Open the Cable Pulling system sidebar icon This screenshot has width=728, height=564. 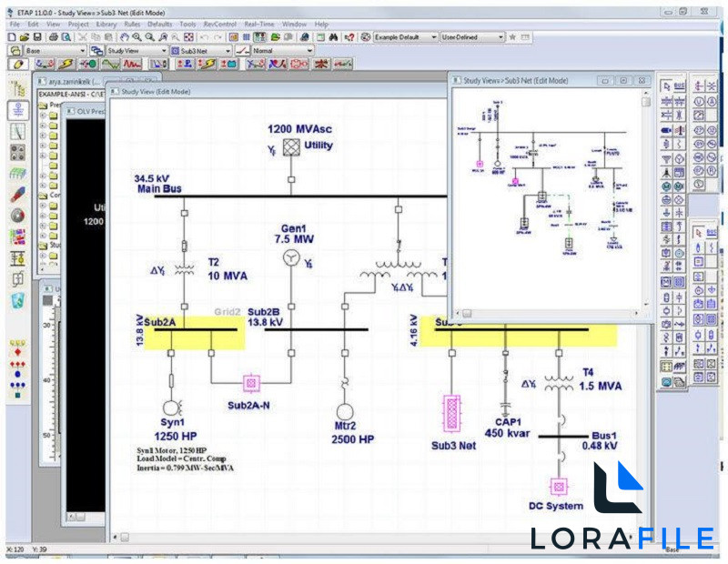coord(18,195)
